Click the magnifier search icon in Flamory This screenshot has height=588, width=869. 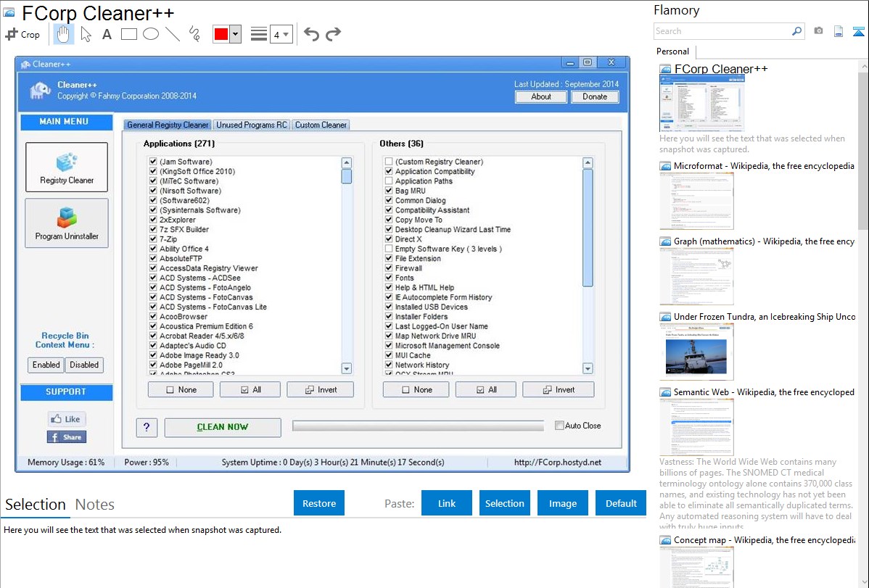point(796,31)
